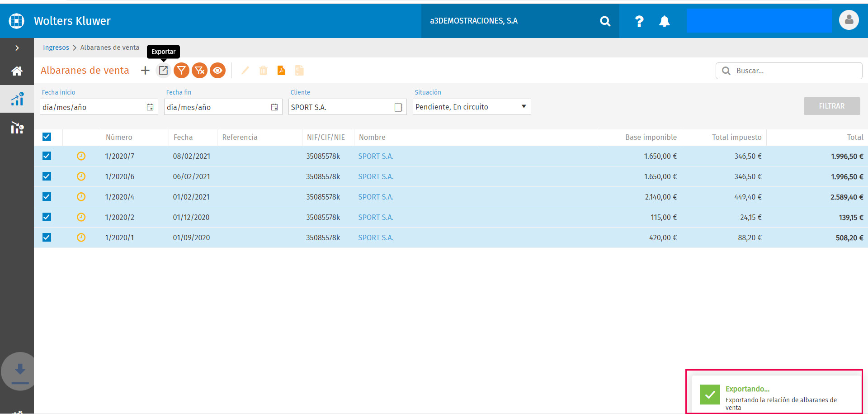
Task: Go to home icon in sidebar
Action: (17, 71)
